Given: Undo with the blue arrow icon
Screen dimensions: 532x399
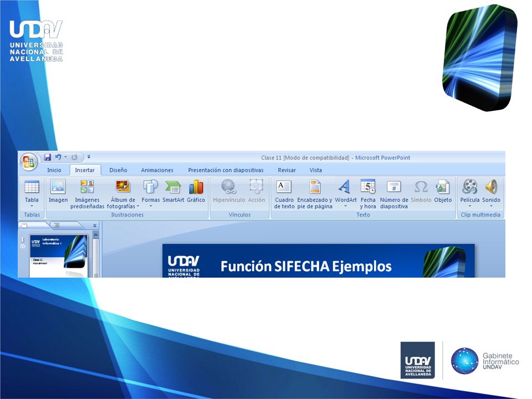Looking at the screenshot, I should point(58,157).
